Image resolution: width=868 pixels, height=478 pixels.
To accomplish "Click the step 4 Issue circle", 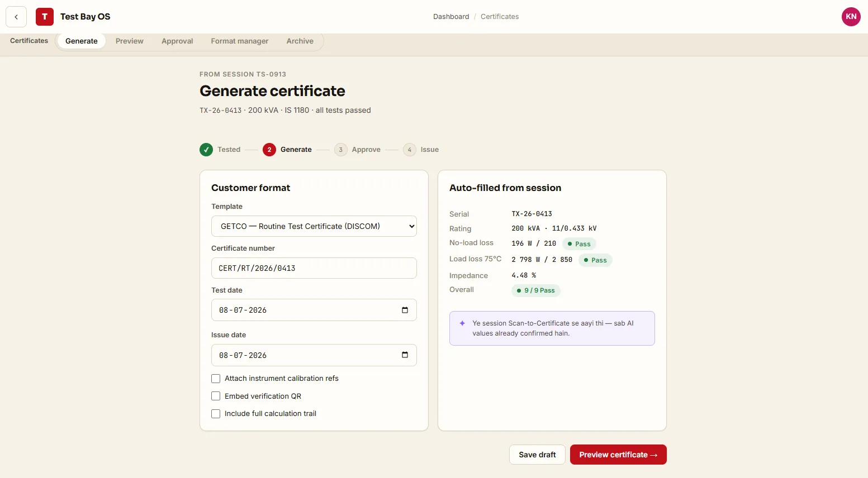I will pyautogui.click(x=410, y=150).
